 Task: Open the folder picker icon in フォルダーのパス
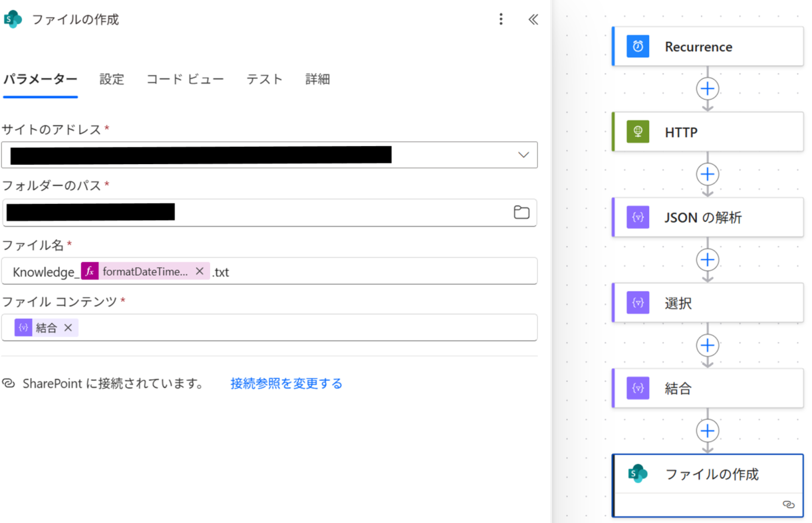click(x=521, y=212)
